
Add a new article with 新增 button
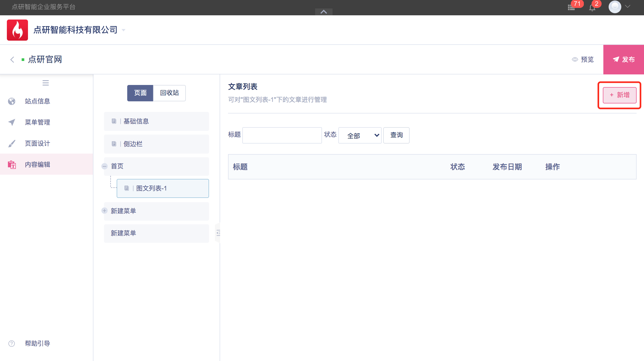click(x=619, y=95)
